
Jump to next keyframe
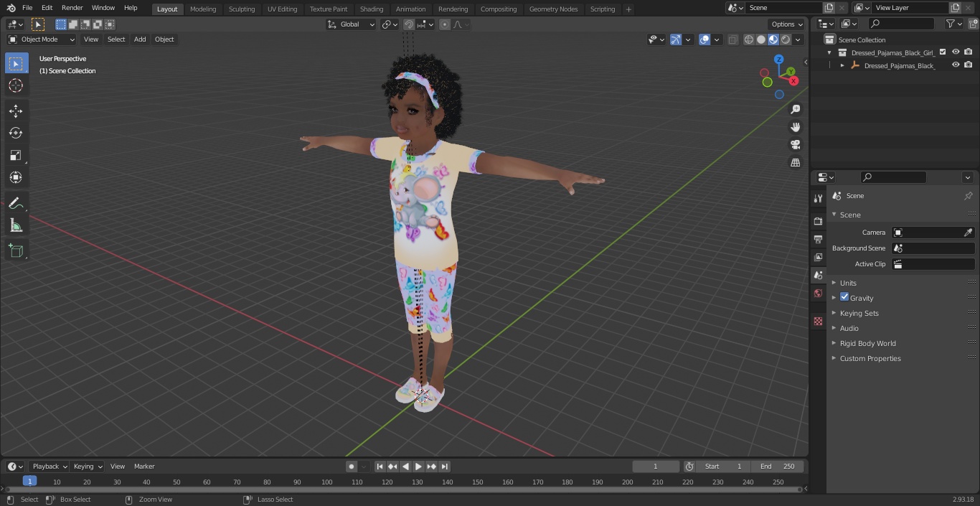pos(432,467)
